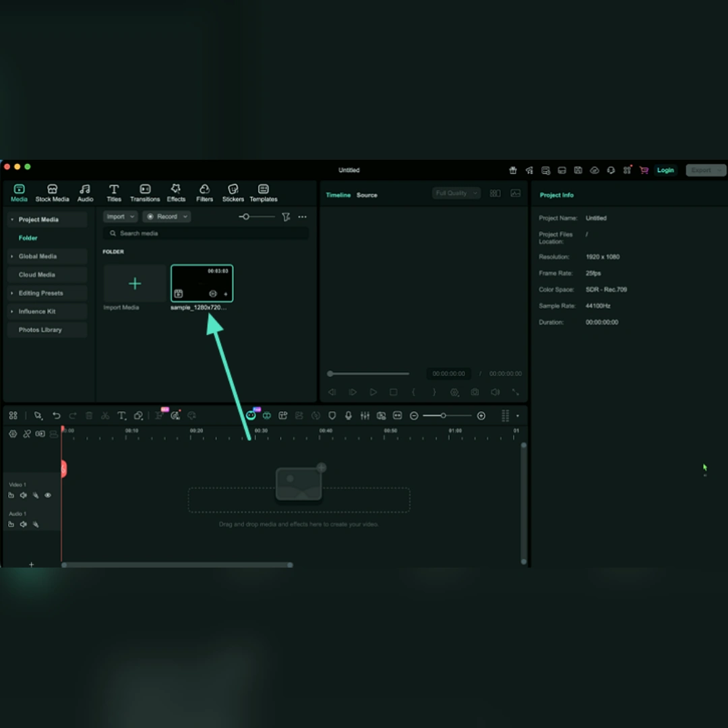This screenshot has width=728, height=728.
Task: Click the preview compare layout icon
Action: tap(495, 193)
